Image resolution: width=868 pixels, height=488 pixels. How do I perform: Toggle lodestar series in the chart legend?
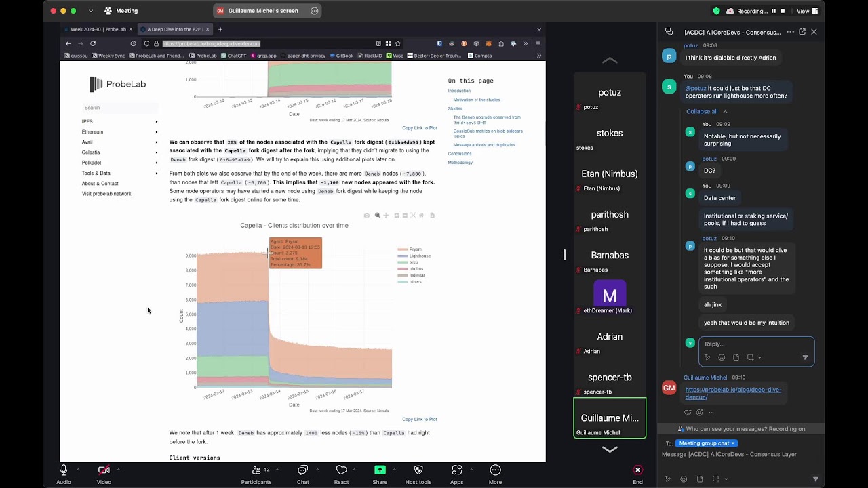[412, 275]
